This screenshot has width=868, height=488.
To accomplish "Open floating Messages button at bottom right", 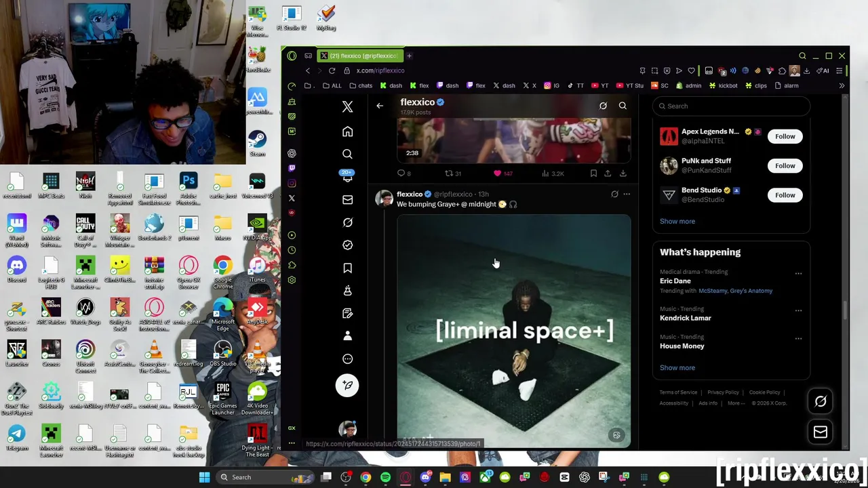I will pos(821,432).
